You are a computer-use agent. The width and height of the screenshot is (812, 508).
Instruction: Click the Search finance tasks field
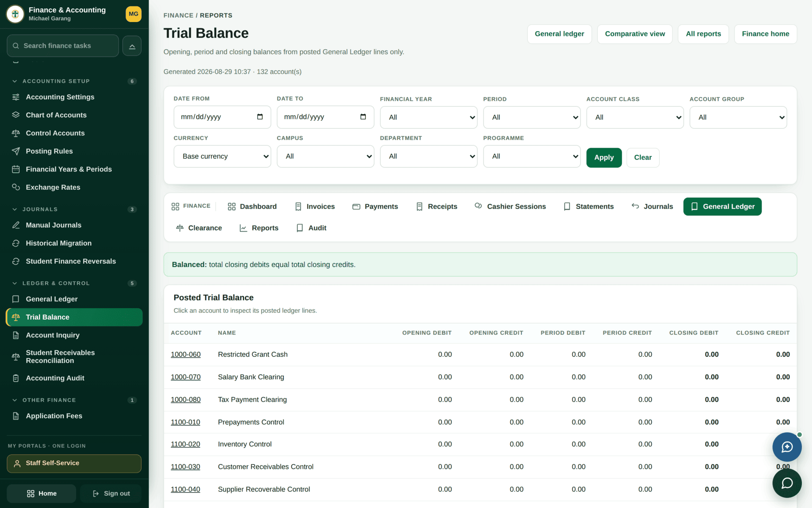point(63,46)
